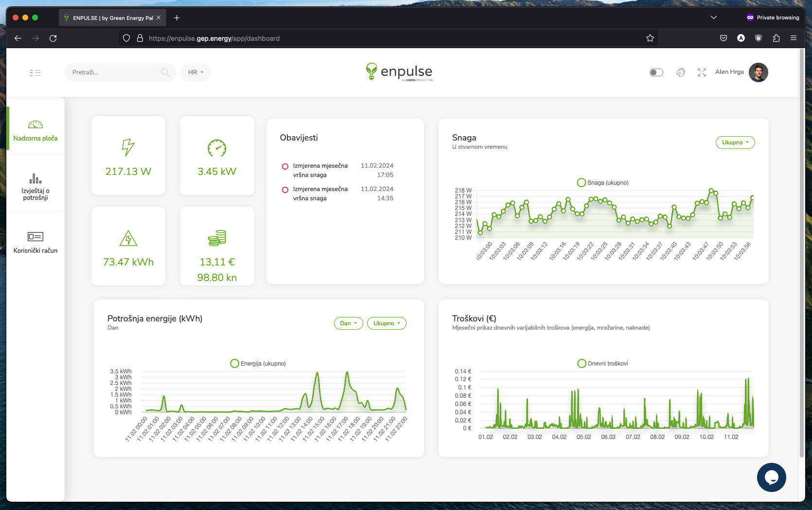
Task: Open the chat support bubble
Action: pyautogui.click(x=772, y=477)
